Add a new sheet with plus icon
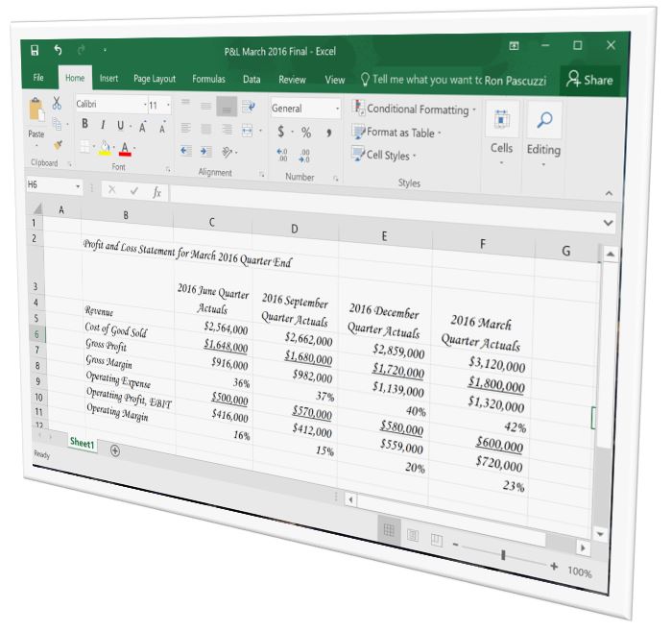672x632 pixels. coord(115,450)
